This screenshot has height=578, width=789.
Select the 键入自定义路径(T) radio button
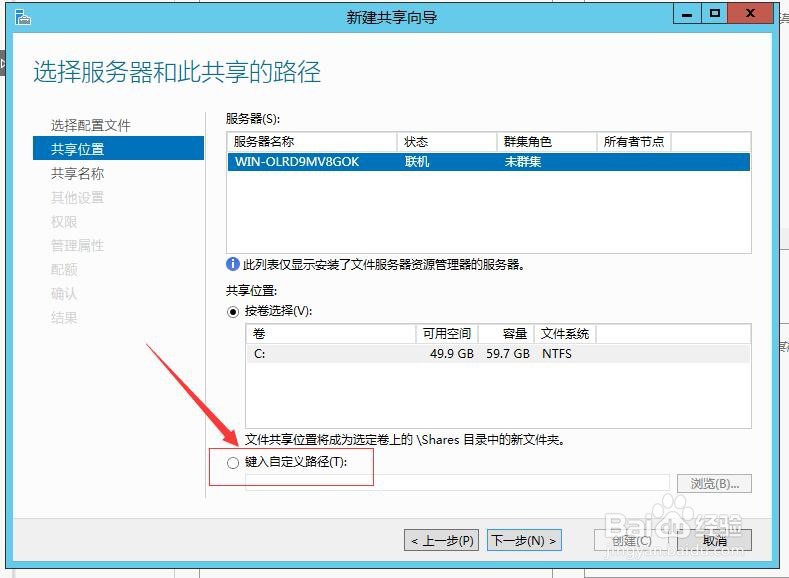pos(232,463)
